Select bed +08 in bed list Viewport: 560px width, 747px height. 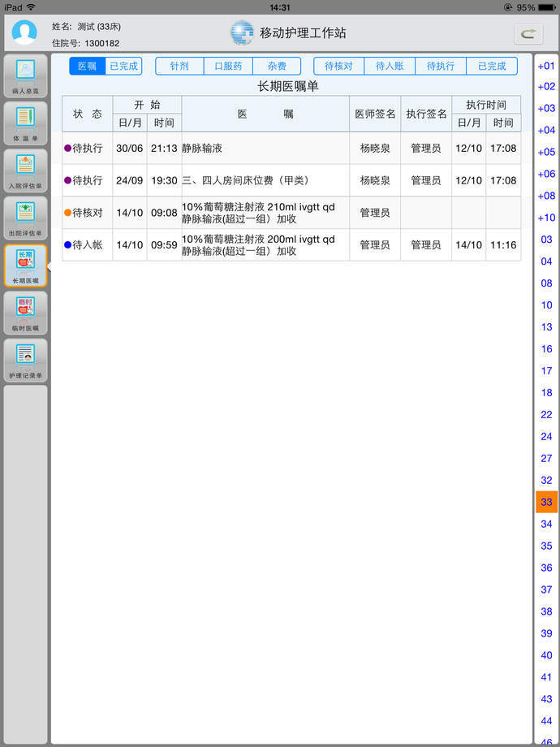tap(547, 196)
